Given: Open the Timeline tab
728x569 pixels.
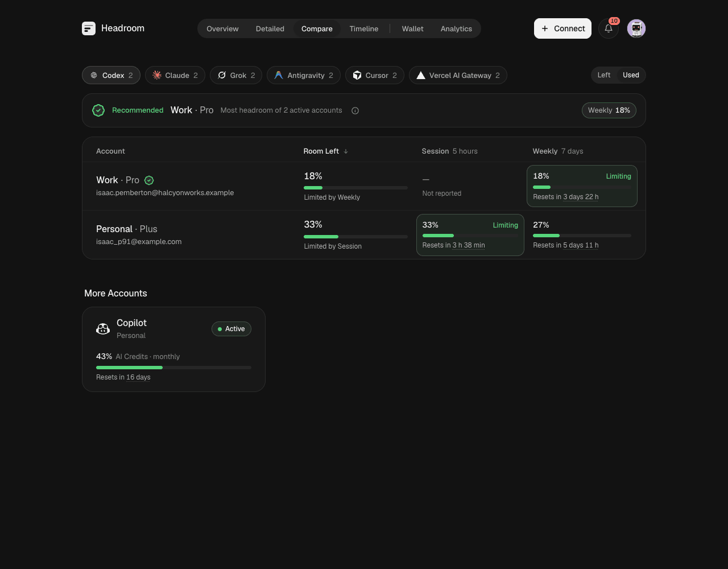Looking at the screenshot, I should coord(364,28).
